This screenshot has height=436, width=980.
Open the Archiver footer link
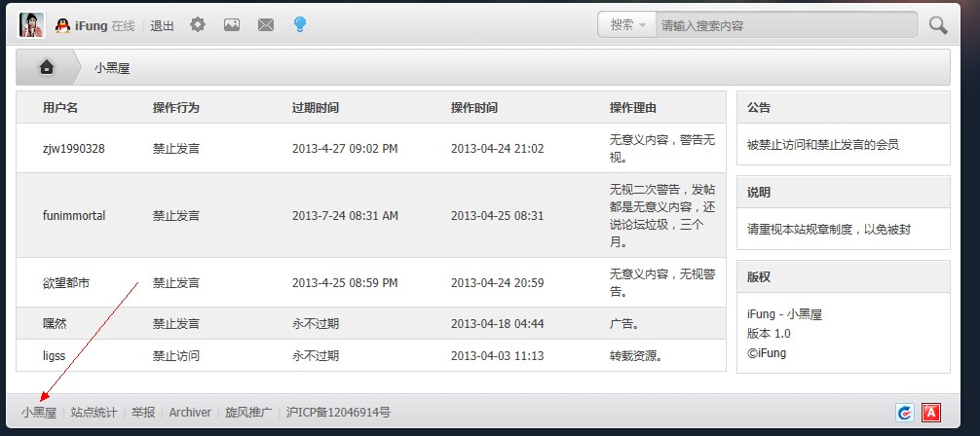pyautogui.click(x=190, y=413)
